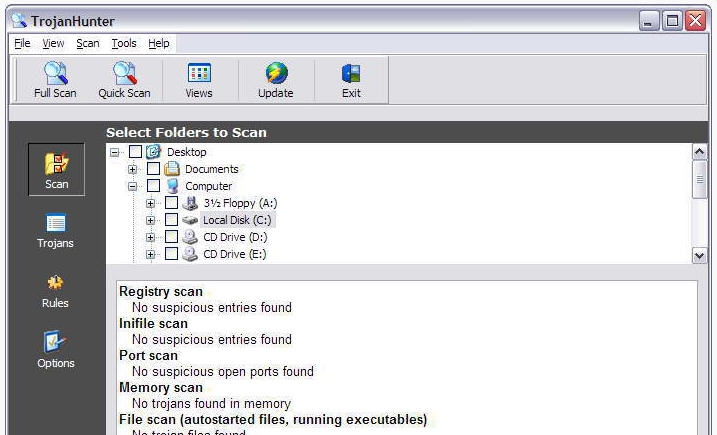The width and height of the screenshot is (717, 435).
Task: Open the View menu
Action: 54,43
